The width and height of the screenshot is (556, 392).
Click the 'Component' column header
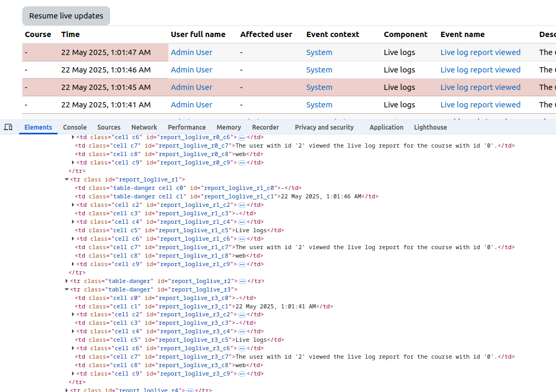[x=406, y=34]
